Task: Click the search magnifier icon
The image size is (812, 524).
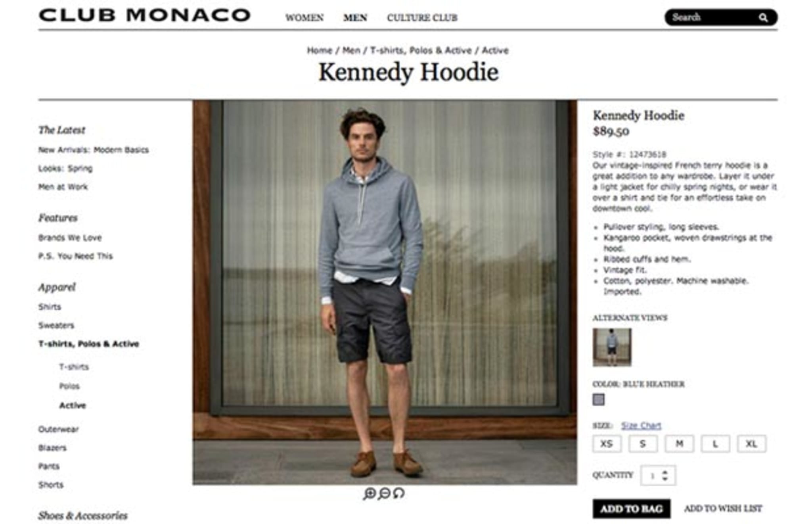Action: pos(763,17)
